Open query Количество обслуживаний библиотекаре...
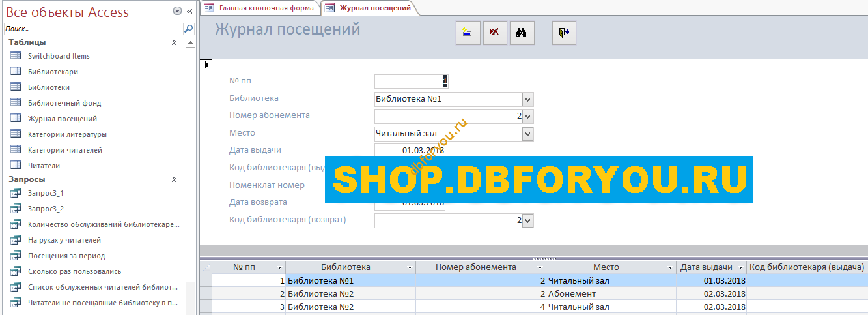This screenshot has height=315, width=868. [104, 224]
